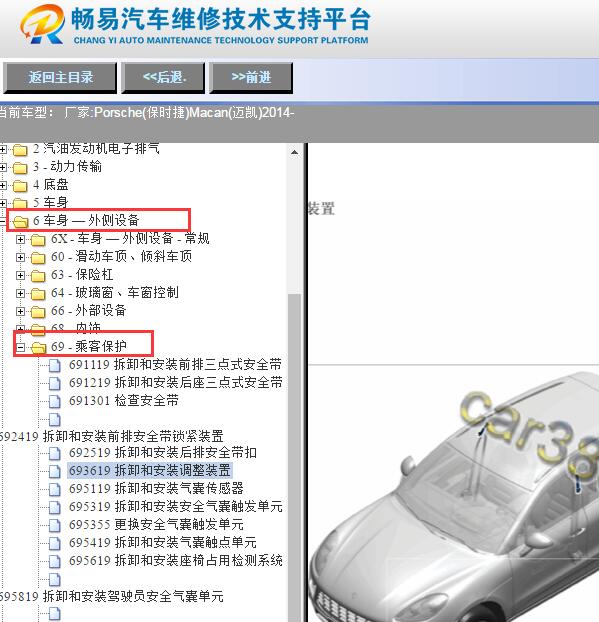
Task: Collapse the 69 - 乘客保护 node
Action: [x=20, y=347]
